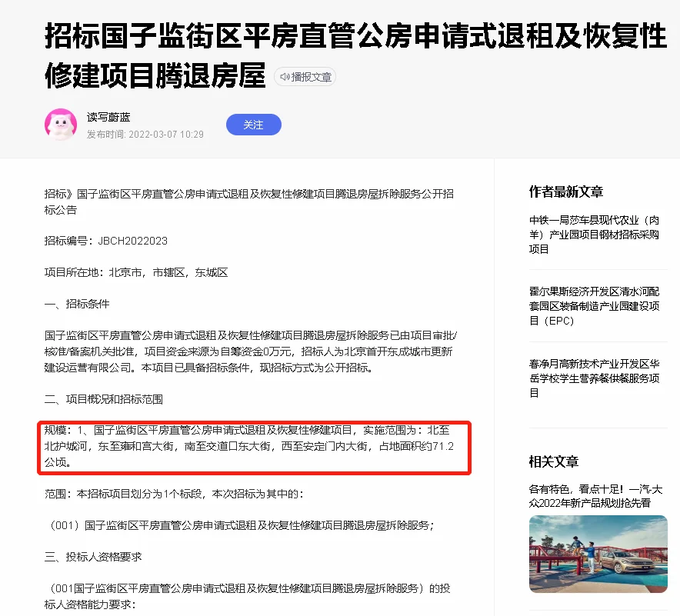The height and width of the screenshot is (616, 680).
Task: Open 一汽-大众2022年新产品规划 related article
Action: (595, 496)
